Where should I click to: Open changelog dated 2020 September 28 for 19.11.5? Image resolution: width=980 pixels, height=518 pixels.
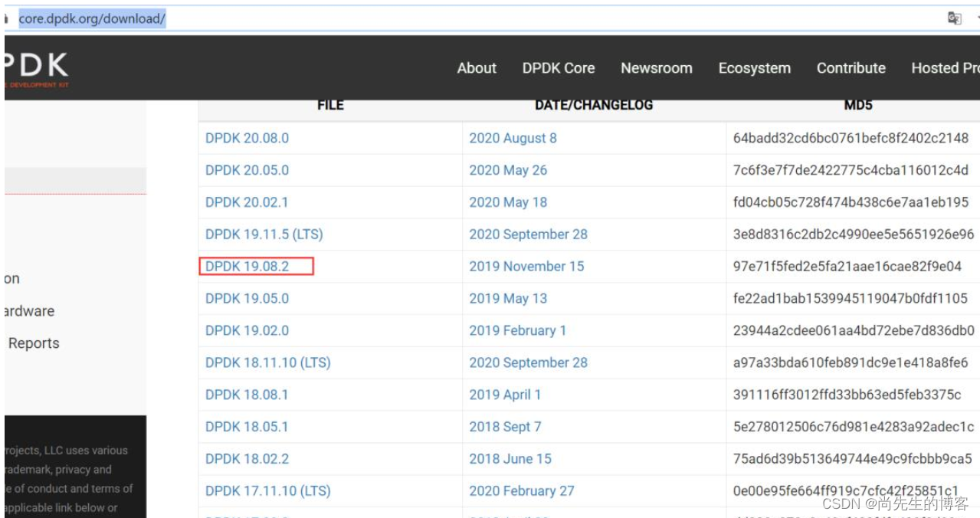click(528, 234)
